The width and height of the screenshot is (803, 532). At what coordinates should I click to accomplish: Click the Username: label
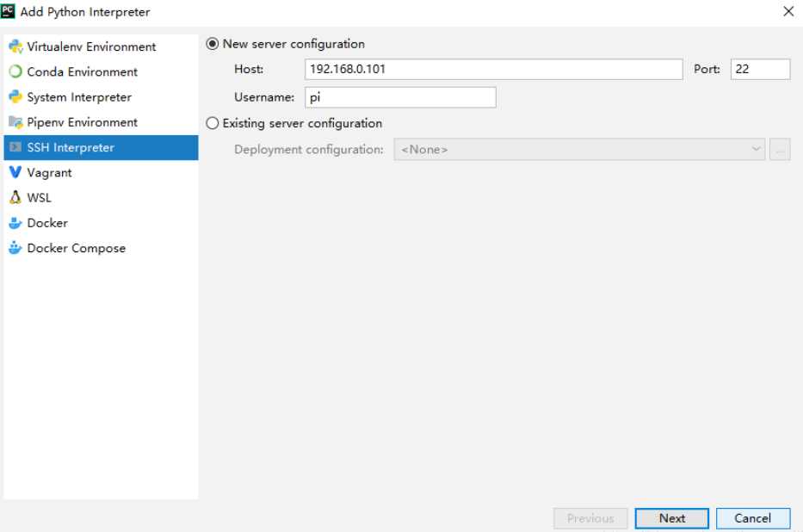coord(264,97)
